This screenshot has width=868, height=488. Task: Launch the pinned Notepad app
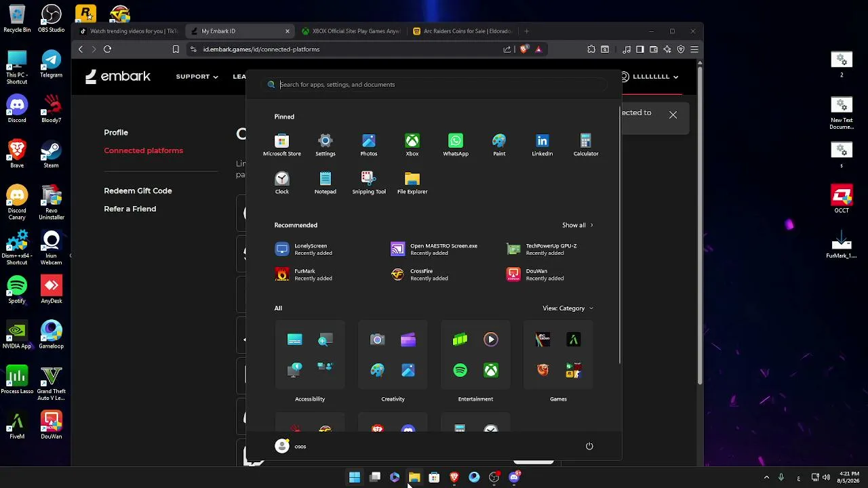click(325, 183)
